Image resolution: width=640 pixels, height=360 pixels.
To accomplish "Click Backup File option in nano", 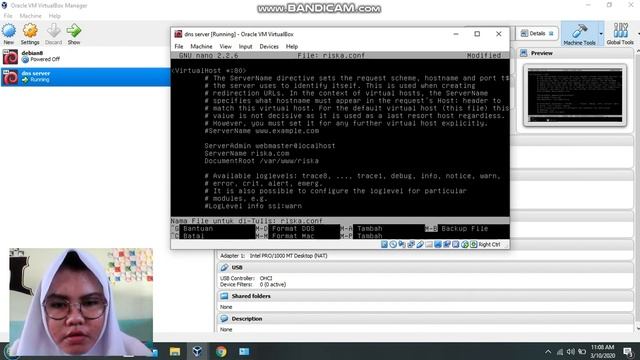I will pos(464,228).
